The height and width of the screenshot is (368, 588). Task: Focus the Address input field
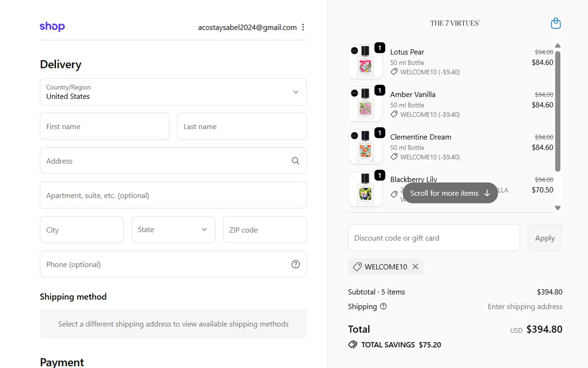tap(173, 161)
